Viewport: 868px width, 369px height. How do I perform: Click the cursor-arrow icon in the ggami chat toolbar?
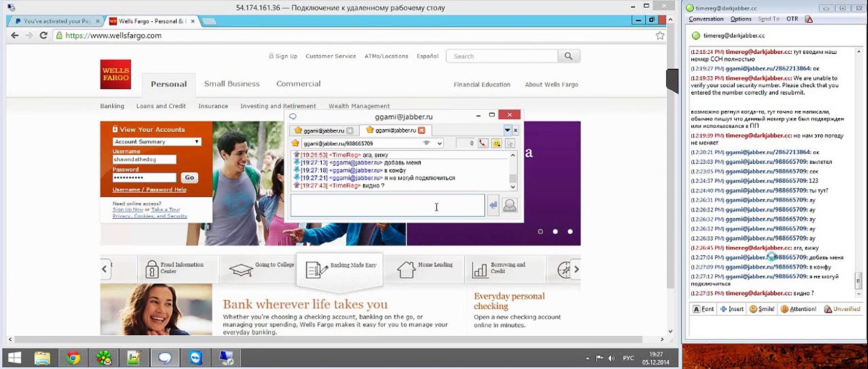point(510,143)
